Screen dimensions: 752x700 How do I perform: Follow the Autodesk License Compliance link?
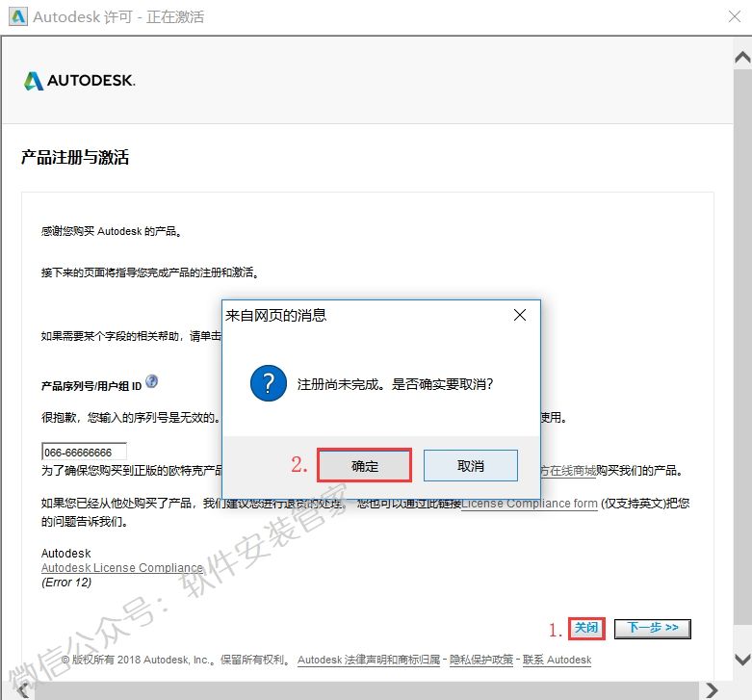122,568
